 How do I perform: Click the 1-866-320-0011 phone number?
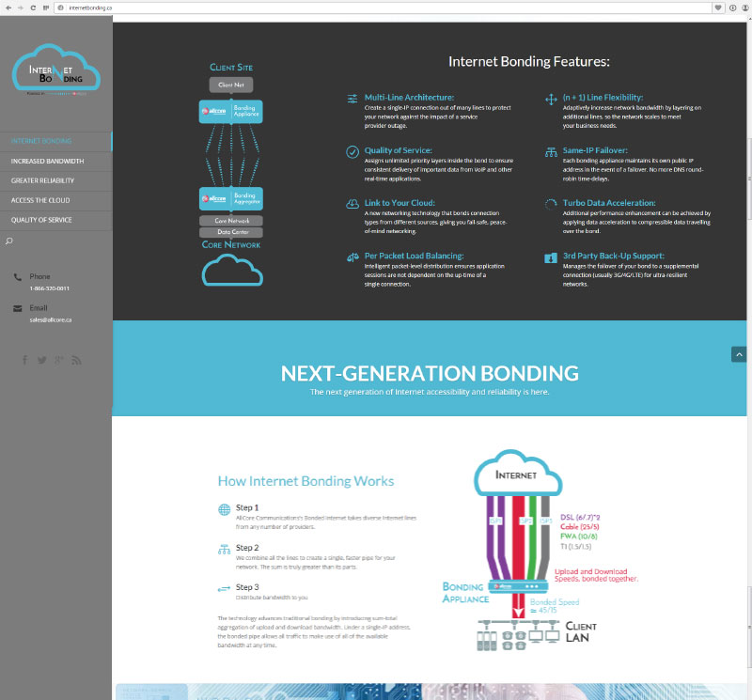(x=50, y=288)
